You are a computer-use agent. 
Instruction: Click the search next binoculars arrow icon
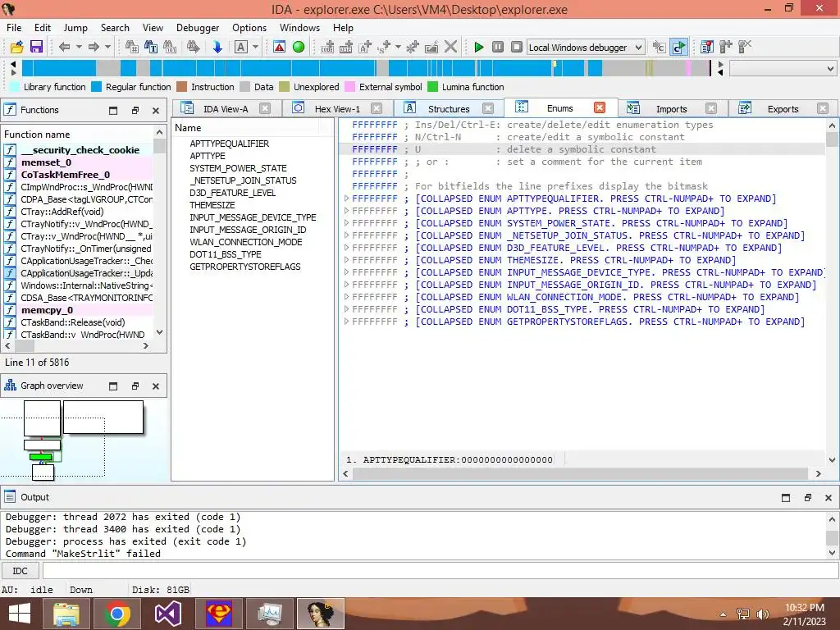[x=193, y=47]
